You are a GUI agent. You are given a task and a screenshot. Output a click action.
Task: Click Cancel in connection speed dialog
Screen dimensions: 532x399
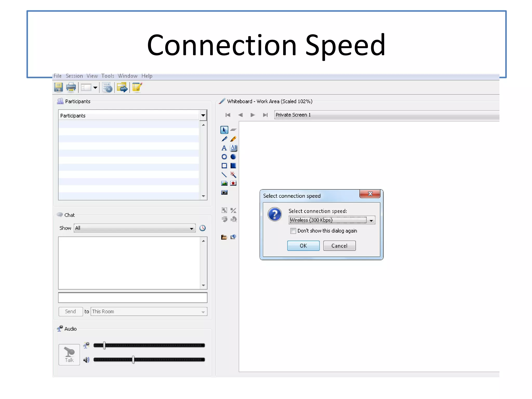coord(339,246)
